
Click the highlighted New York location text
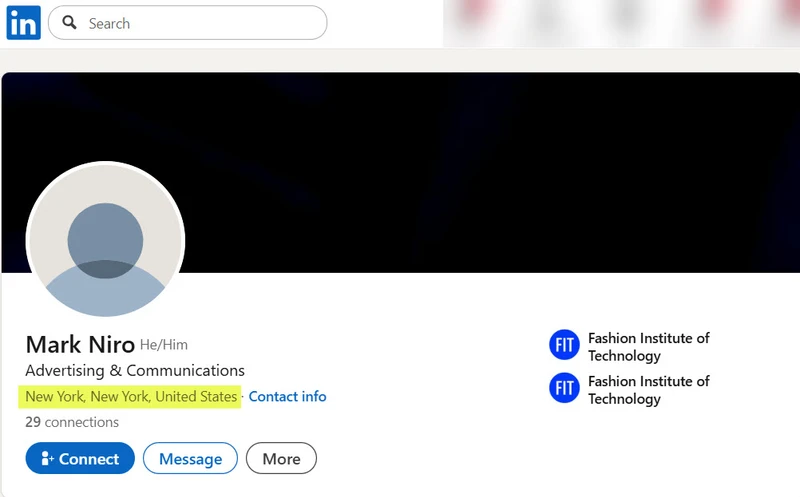click(x=131, y=397)
